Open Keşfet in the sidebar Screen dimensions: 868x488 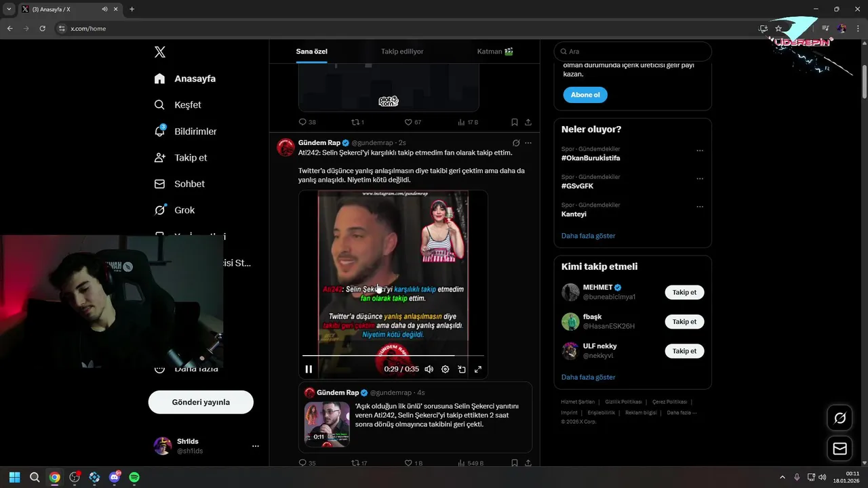[178, 105]
